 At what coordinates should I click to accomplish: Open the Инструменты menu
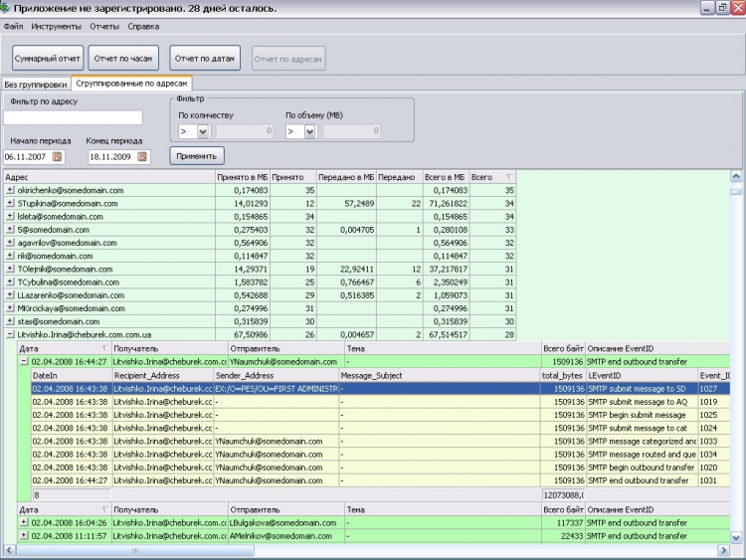click(57, 26)
